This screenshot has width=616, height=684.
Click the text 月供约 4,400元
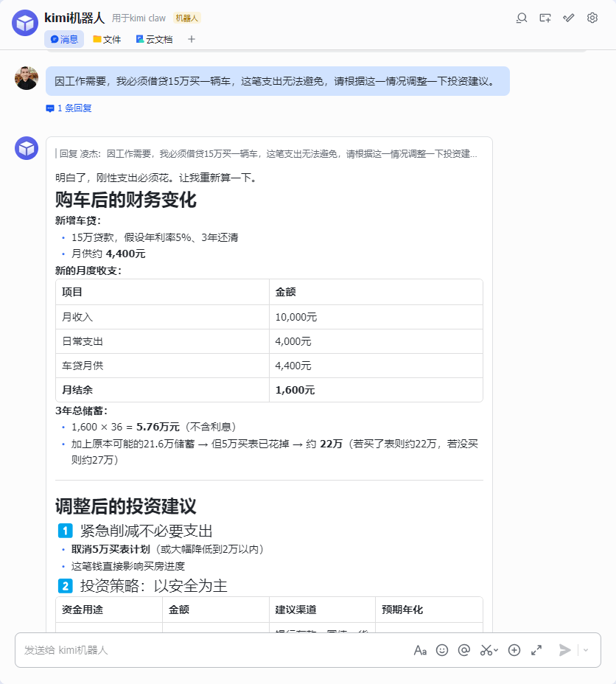click(x=108, y=254)
